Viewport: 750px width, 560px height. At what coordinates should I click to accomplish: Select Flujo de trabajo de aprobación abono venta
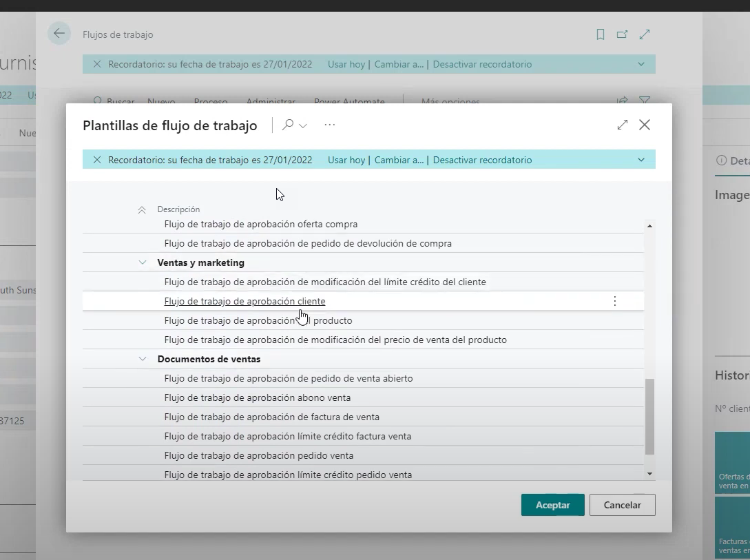click(257, 397)
